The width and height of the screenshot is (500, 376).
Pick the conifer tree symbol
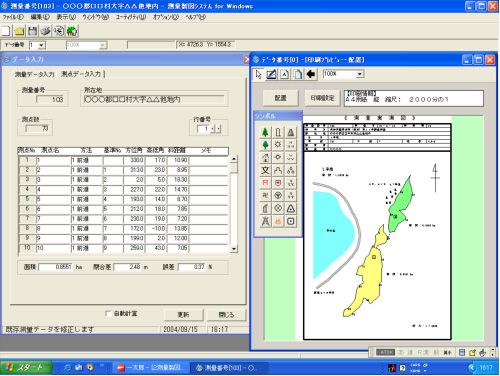(265, 132)
